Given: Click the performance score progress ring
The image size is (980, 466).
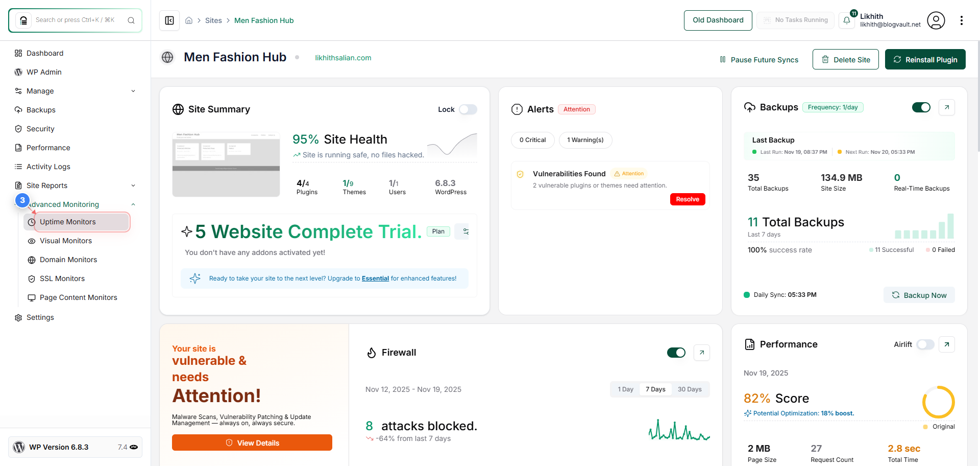Looking at the screenshot, I should click(x=938, y=402).
